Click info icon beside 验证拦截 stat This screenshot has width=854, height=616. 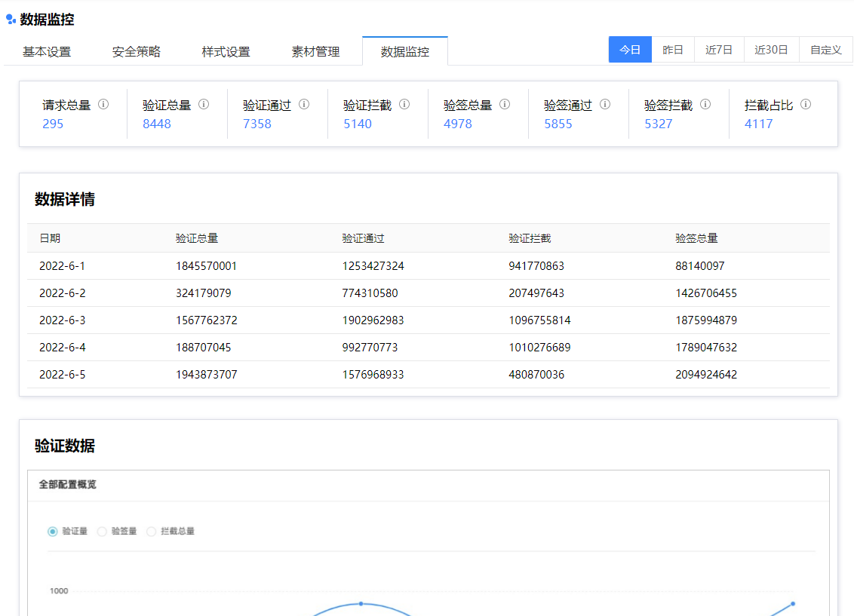(x=404, y=105)
